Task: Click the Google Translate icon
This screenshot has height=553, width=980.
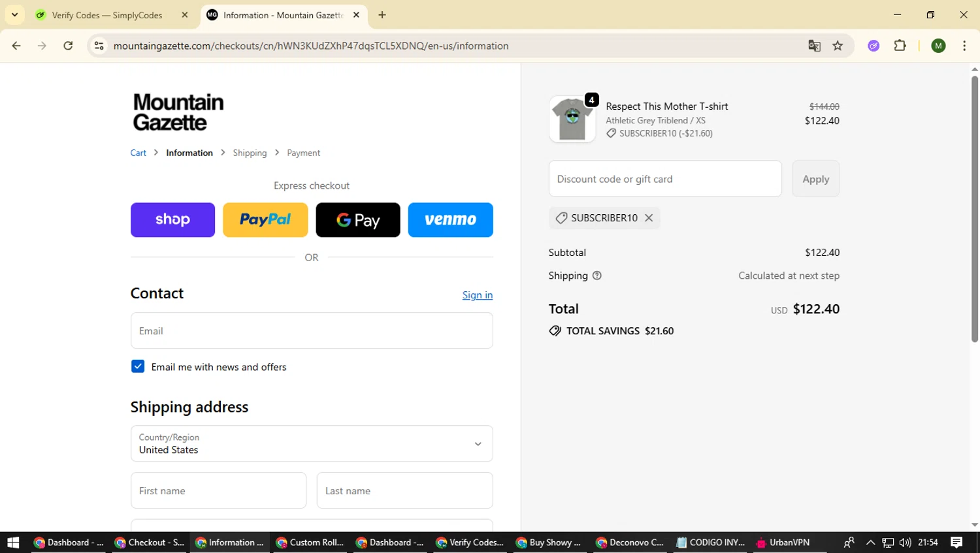Action: tap(814, 46)
